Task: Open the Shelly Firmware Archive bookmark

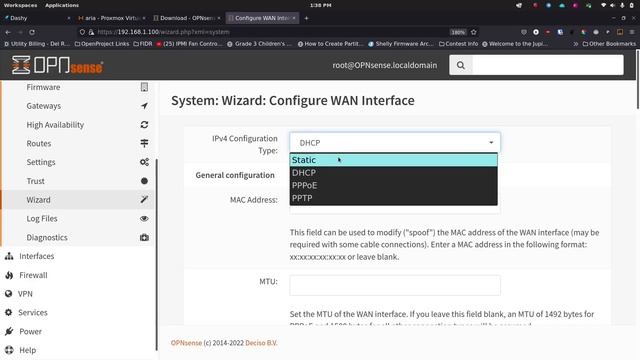Action: pos(400,44)
